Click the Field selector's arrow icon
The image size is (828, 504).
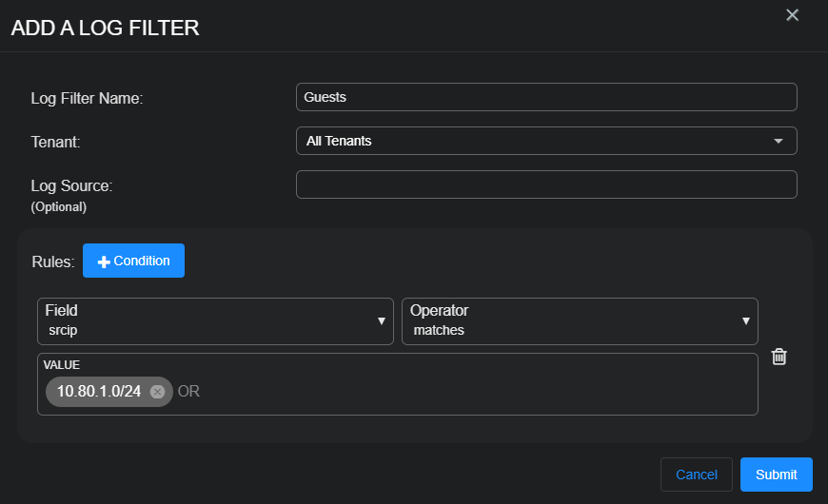(x=382, y=321)
